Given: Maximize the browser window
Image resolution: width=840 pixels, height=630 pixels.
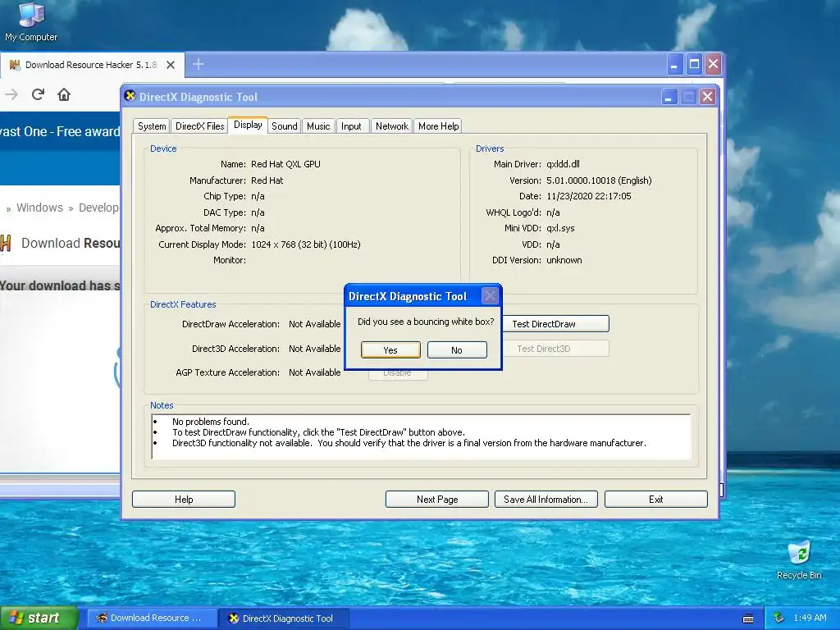Looking at the screenshot, I should coord(694,64).
